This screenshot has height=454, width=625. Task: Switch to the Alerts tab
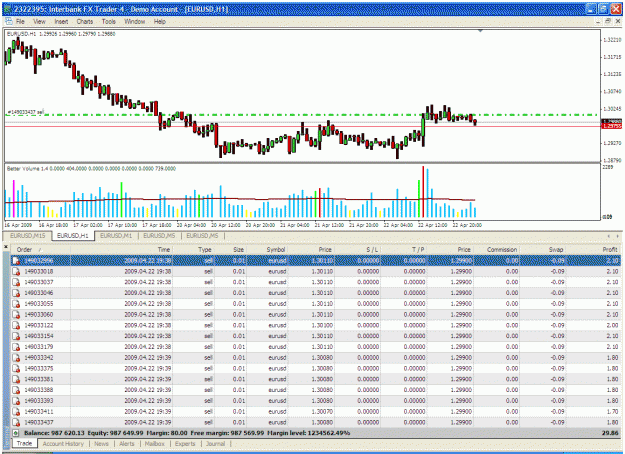click(x=127, y=444)
